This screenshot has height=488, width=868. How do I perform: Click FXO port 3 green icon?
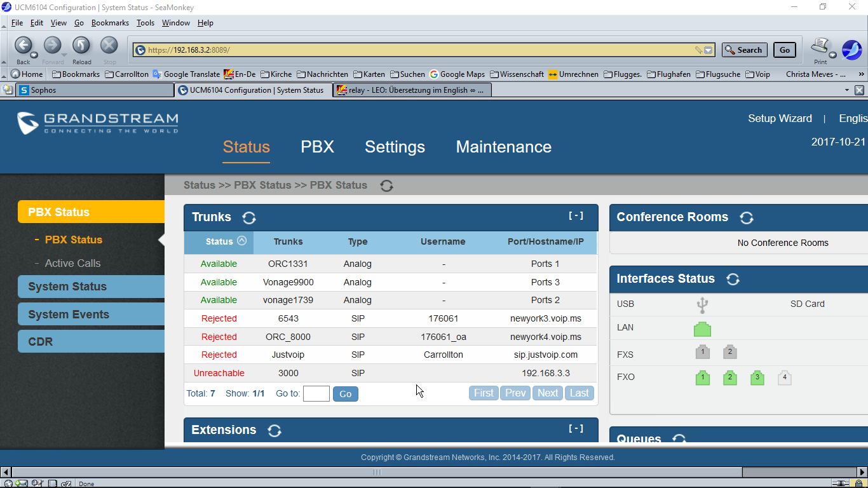(757, 377)
